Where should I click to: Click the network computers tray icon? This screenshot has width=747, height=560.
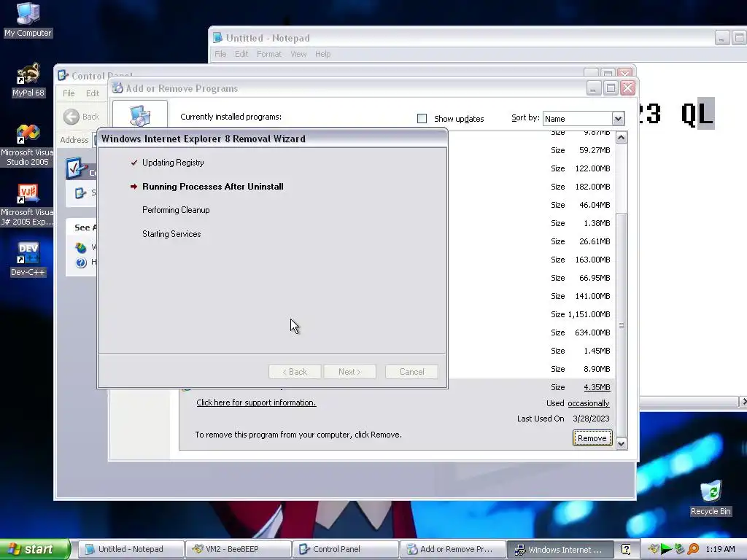coord(680,549)
